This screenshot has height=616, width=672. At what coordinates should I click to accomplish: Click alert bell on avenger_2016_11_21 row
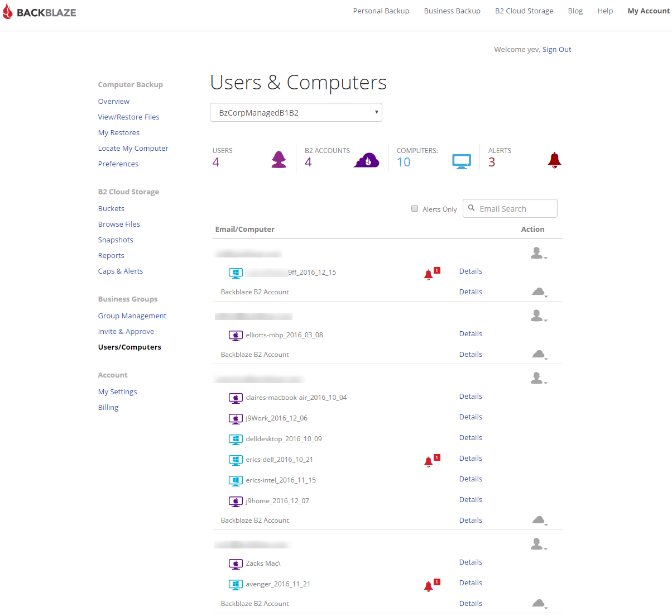pos(429,586)
